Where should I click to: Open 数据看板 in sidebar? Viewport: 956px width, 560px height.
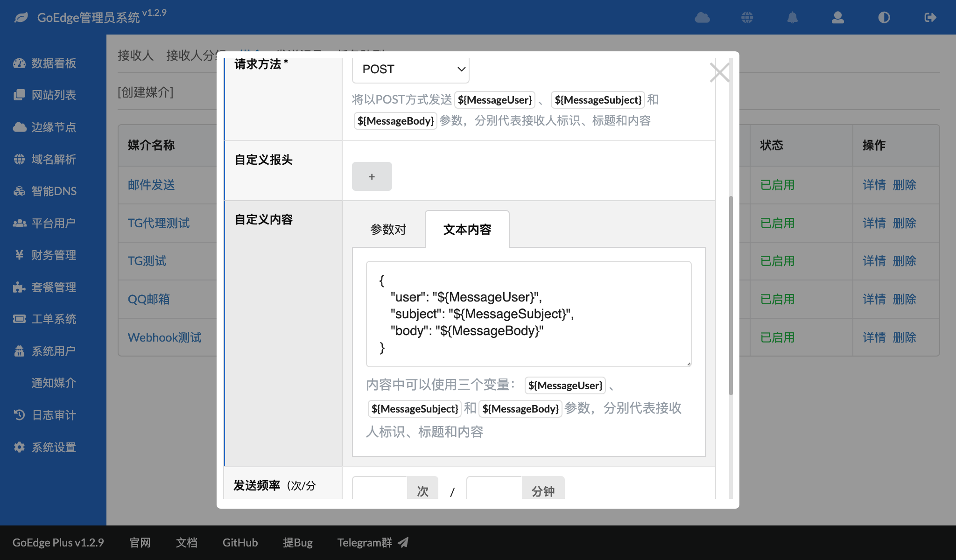[54, 63]
